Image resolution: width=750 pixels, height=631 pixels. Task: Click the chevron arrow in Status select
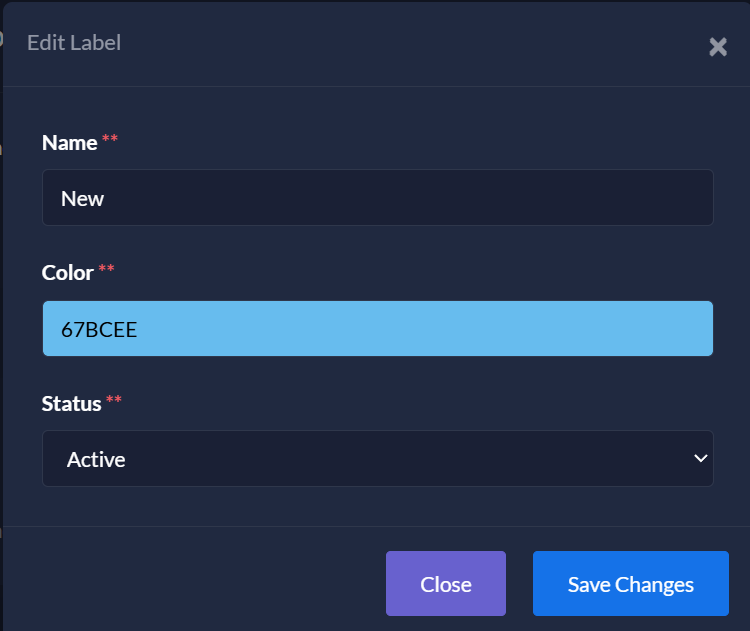tap(699, 458)
